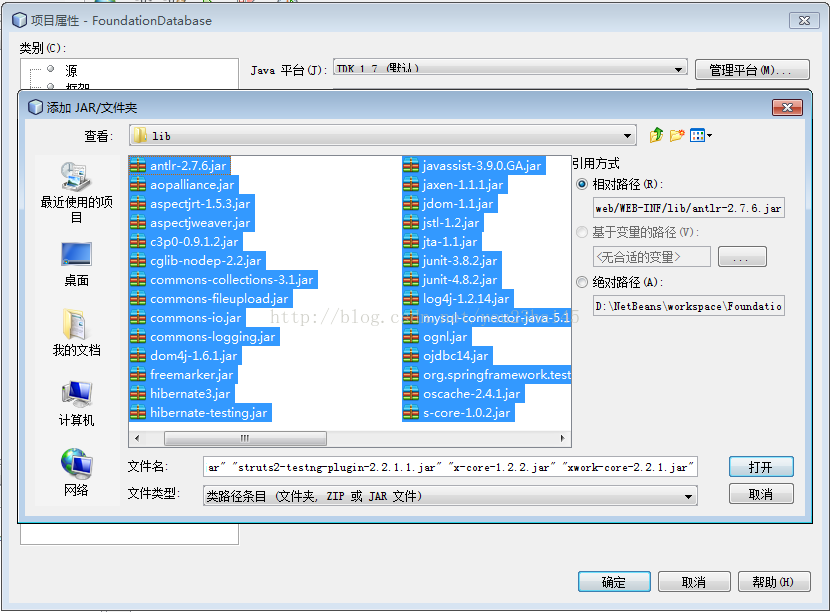
Task: Click the absolute path text field
Action: pos(689,306)
